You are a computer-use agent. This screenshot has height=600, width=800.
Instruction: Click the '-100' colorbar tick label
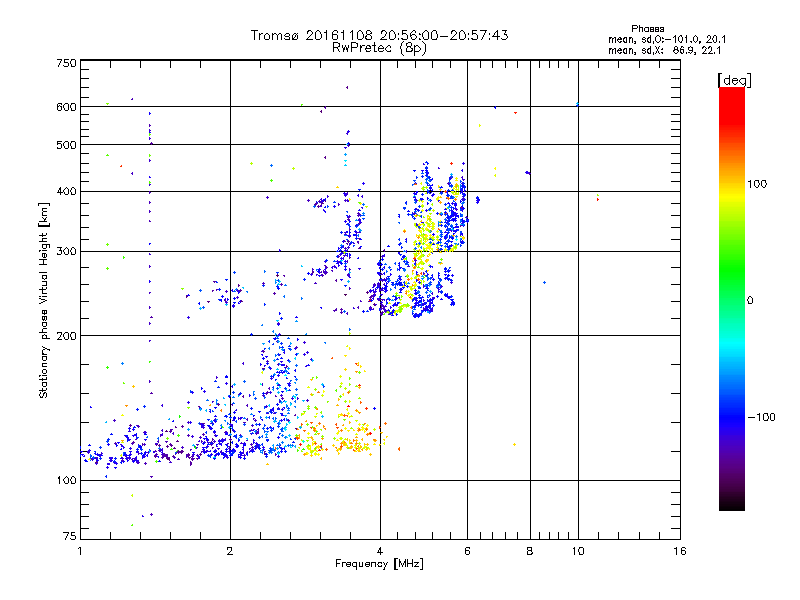tap(761, 417)
